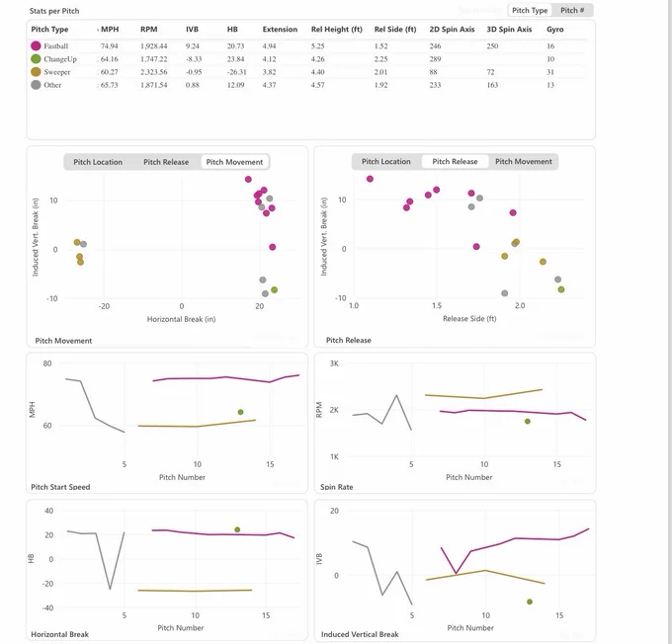Select the Sweeper row in stats table
This screenshot has height=644, width=672.
pyautogui.click(x=308, y=72)
